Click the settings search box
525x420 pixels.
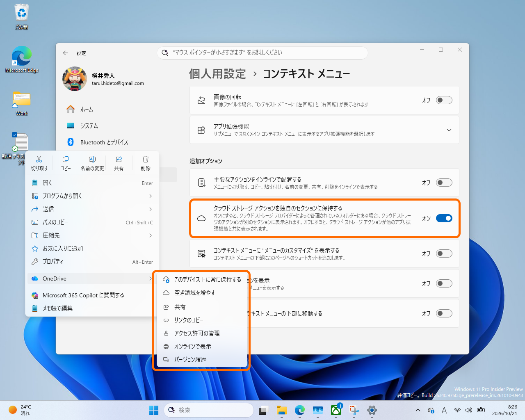pyautogui.click(x=262, y=52)
